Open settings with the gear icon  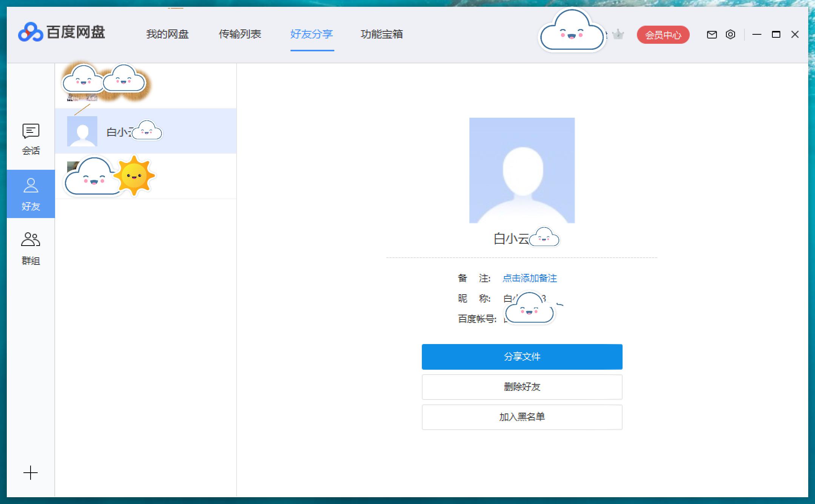731,34
